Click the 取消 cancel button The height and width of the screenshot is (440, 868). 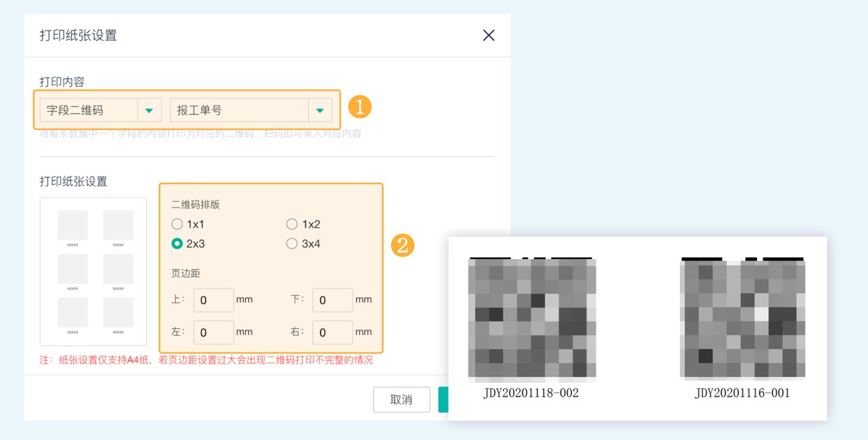tap(401, 399)
